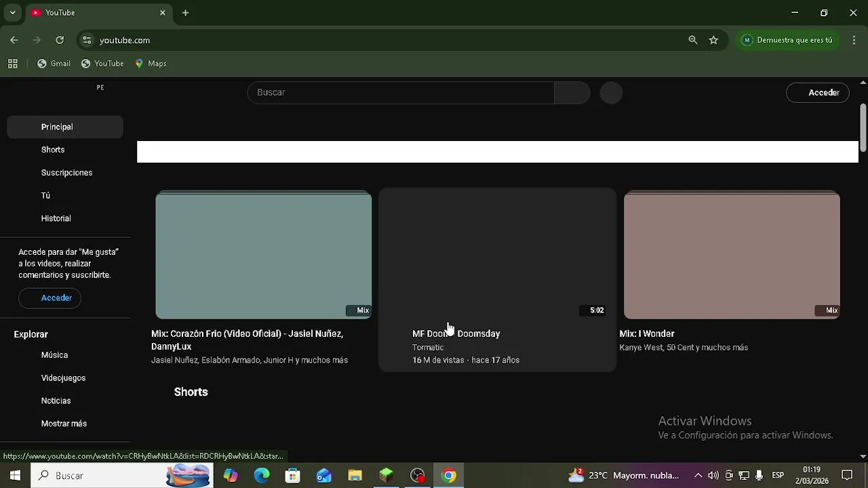Open the volume speaker tray icon

tap(713, 476)
